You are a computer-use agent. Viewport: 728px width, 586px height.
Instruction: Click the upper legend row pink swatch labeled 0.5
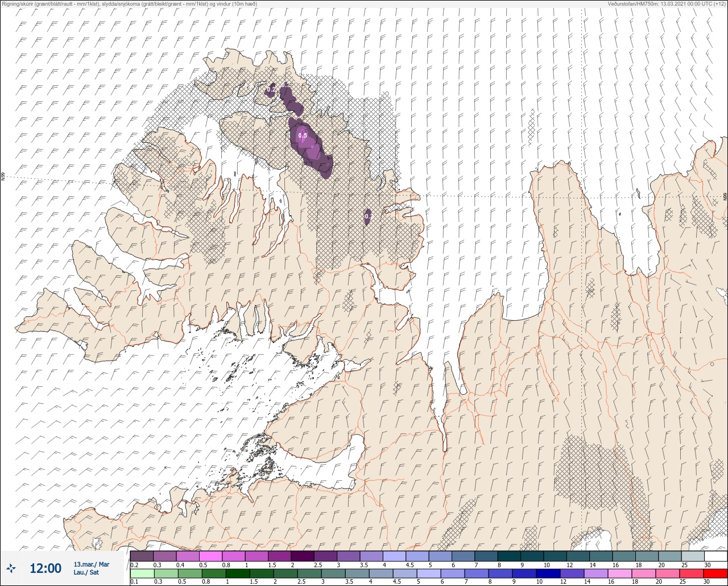coord(210,556)
